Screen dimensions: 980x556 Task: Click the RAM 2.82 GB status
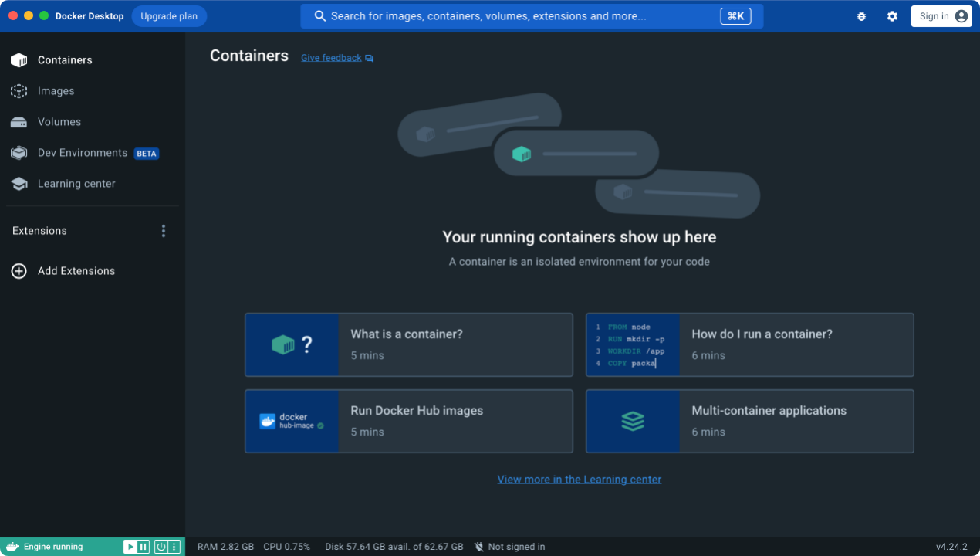225,547
